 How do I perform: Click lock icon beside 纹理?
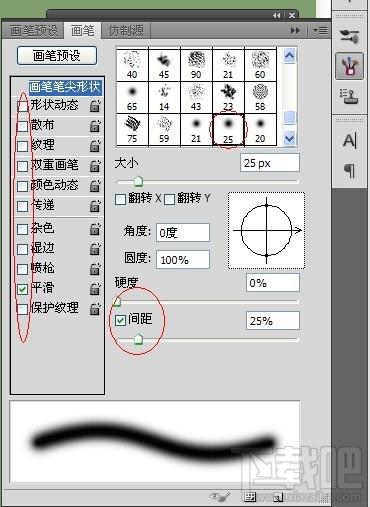pyautogui.click(x=95, y=146)
